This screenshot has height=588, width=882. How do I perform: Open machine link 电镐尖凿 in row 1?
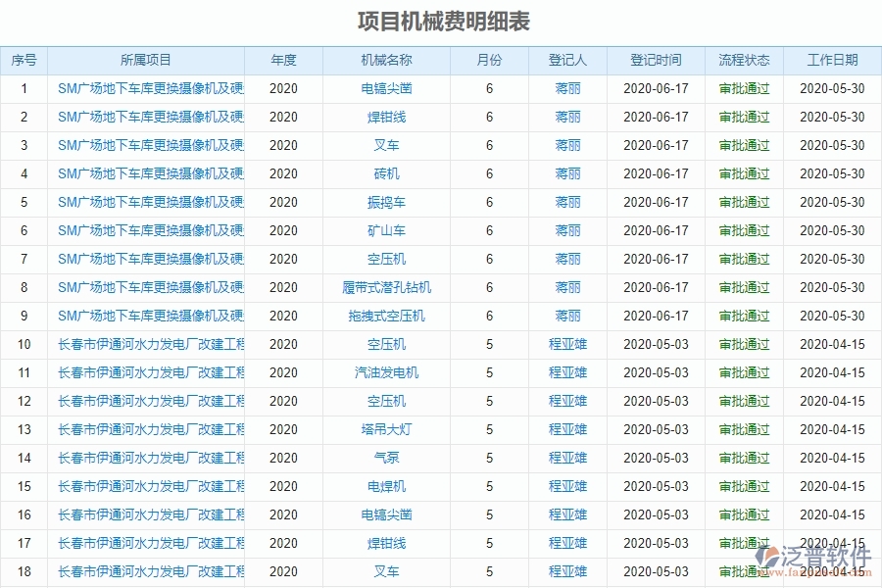click(x=388, y=88)
